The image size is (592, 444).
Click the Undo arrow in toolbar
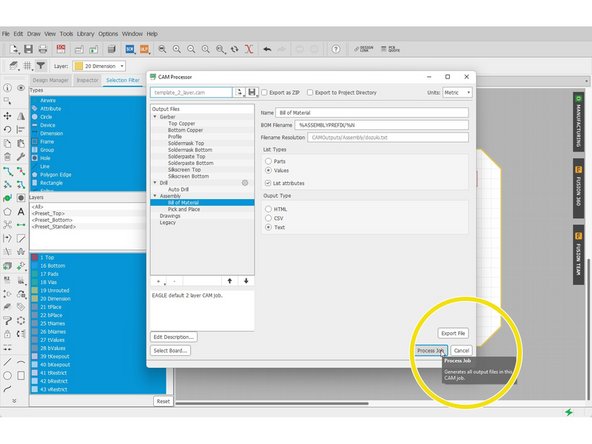267,49
